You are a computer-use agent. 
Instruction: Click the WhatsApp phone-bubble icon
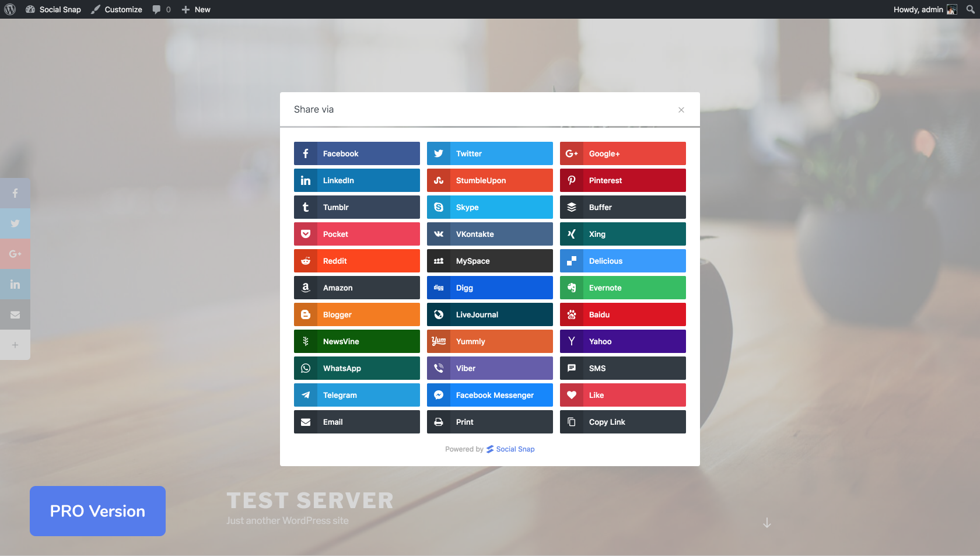tap(306, 368)
